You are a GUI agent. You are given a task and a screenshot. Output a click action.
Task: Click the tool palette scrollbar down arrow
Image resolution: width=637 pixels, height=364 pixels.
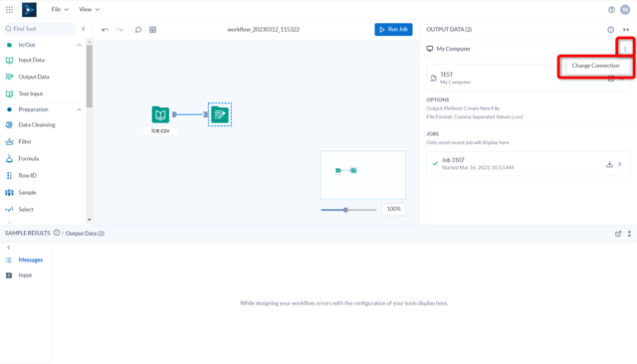tap(90, 220)
